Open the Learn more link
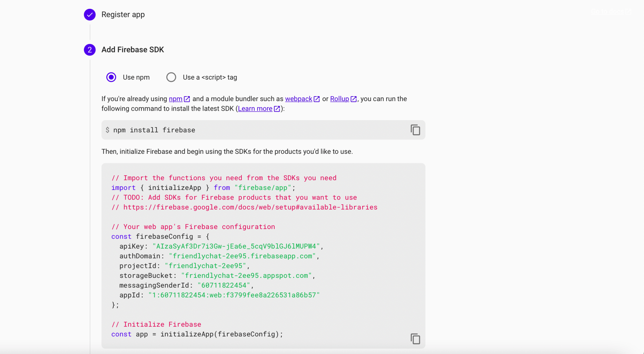Image resolution: width=644 pixels, height=354 pixels. [255, 109]
